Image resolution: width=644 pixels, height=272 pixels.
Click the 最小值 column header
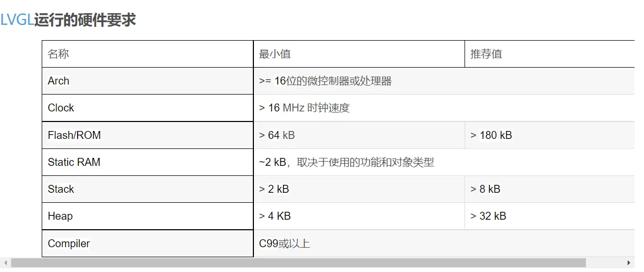(359, 54)
